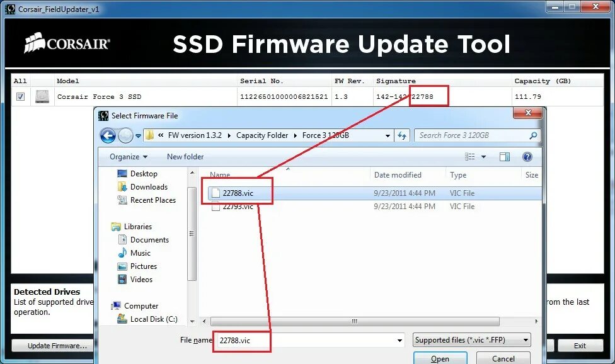Click the Back arrow in the file dialog
This screenshot has height=364, width=615.
pos(108,136)
